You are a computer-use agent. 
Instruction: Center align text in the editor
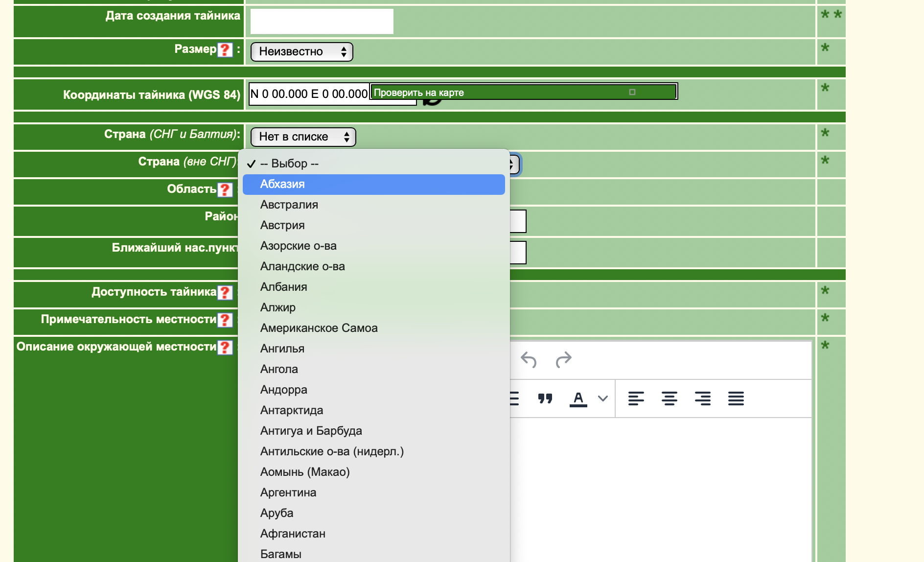click(x=669, y=398)
